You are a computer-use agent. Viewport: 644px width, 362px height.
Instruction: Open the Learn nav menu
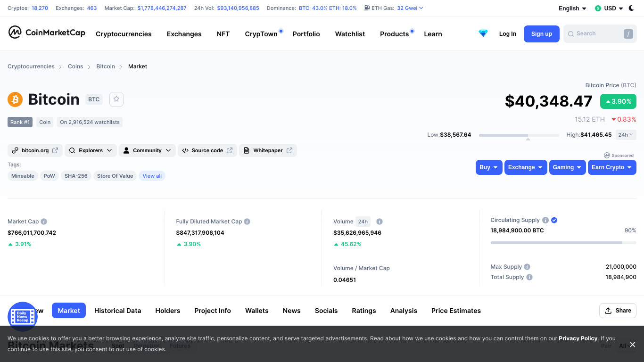433,34
